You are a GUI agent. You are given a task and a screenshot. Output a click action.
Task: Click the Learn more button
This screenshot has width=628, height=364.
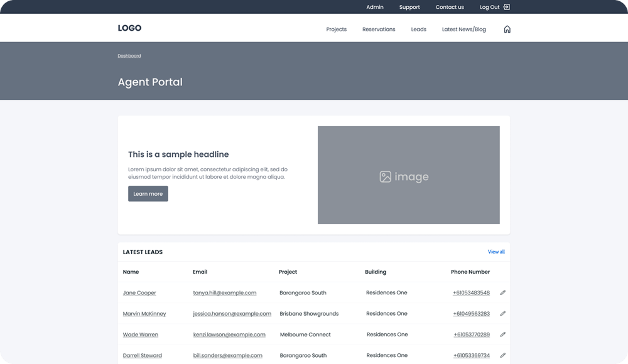[148, 193]
